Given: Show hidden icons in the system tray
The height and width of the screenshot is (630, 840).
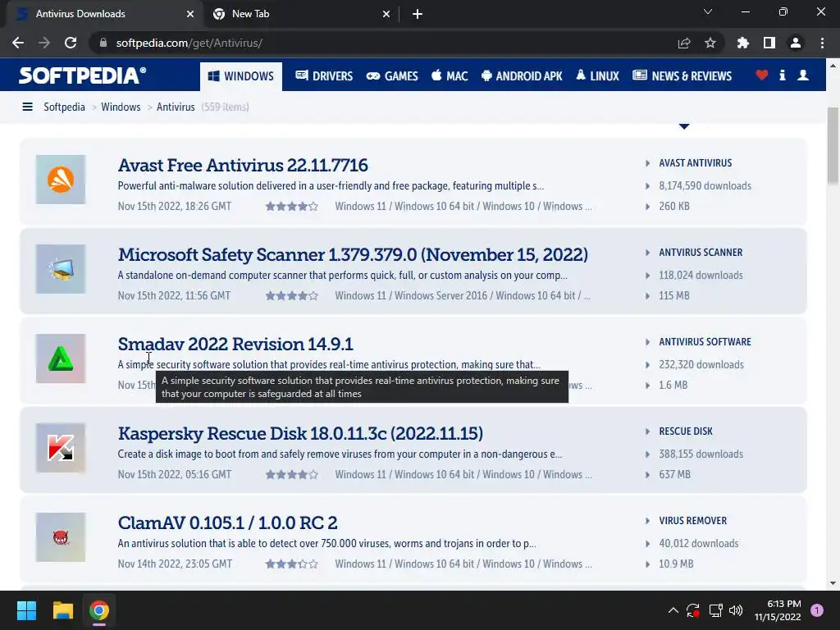Looking at the screenshot, I should click(x=673, y=610).
